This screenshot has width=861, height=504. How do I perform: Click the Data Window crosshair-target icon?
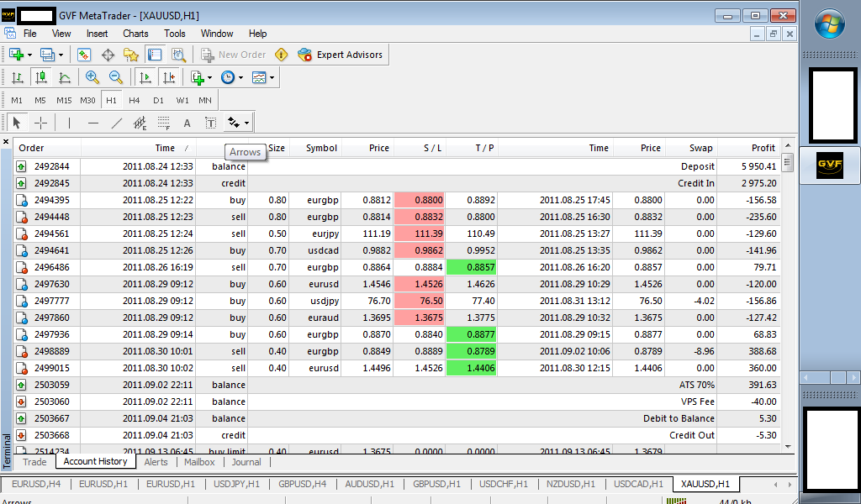pyautogui.click(x=108, y=55)
